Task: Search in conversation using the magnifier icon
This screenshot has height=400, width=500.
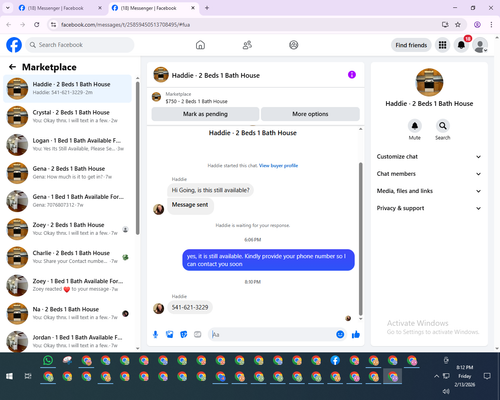Action: [443, 126]
